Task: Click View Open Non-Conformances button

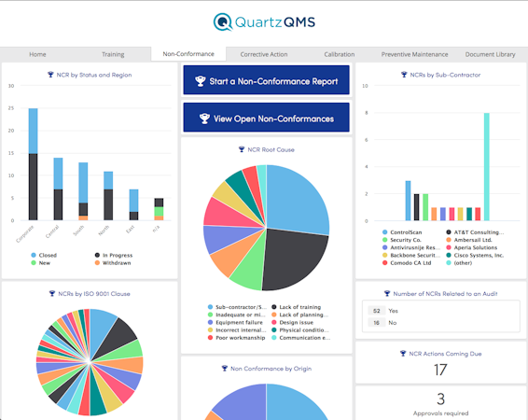Action: (267, 118)
